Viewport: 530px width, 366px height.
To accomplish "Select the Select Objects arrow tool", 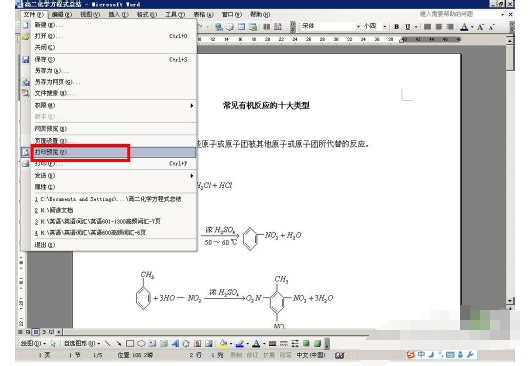I will point(53,343).
